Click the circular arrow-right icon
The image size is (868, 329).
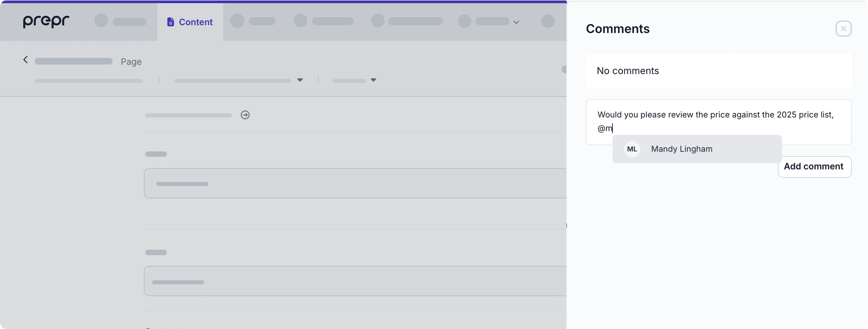click(x=245, y=115)
